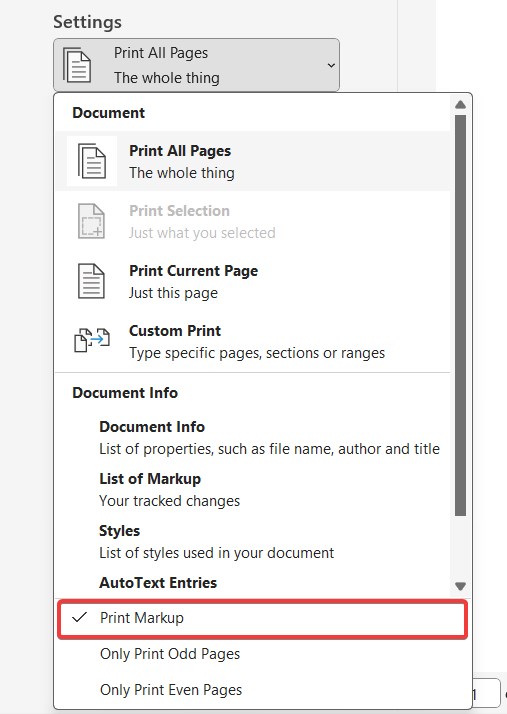Viewport: 507px width, 714px height.
Task: Click the scrollbar down arrow in the list
Action: 461,586
